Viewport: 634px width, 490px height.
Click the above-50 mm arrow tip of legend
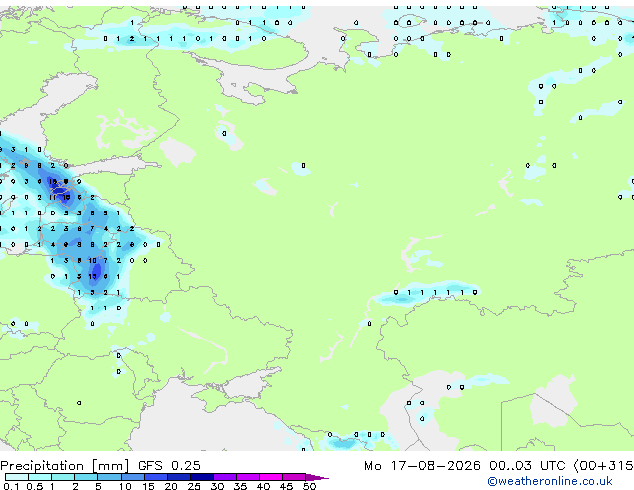tap(317, 477)
